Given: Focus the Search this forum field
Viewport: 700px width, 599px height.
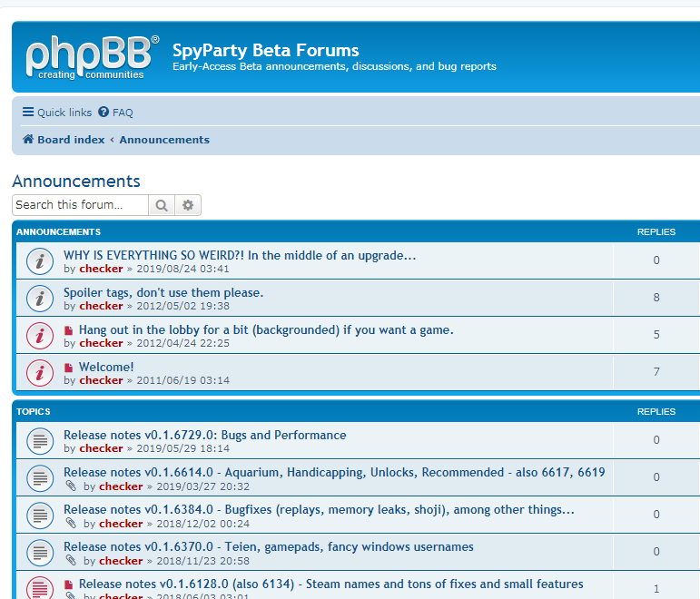Looking at the screenshot, I should [x=81, y=205].
